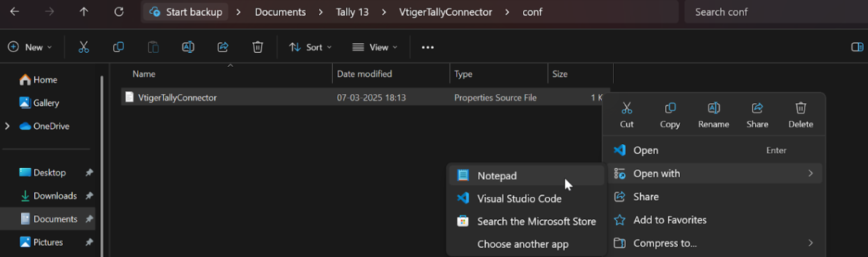
Task: Toggle the details pane icon at the toolbar's right
Action: pyautogui.click(x=858, y=47)
